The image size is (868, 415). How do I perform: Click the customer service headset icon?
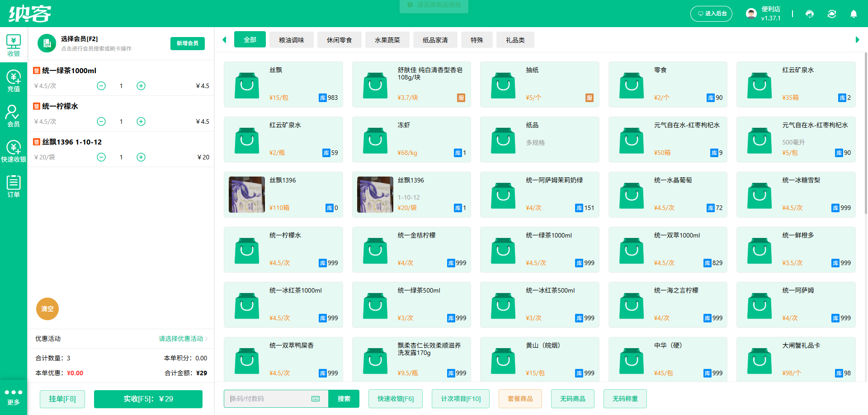(x=810, y=14)
